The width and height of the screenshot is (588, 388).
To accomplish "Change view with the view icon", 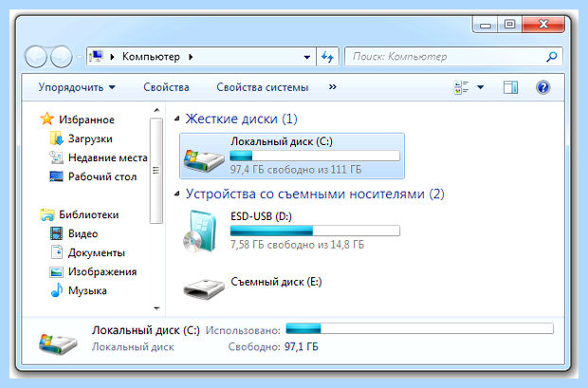I will pos(461,87).
